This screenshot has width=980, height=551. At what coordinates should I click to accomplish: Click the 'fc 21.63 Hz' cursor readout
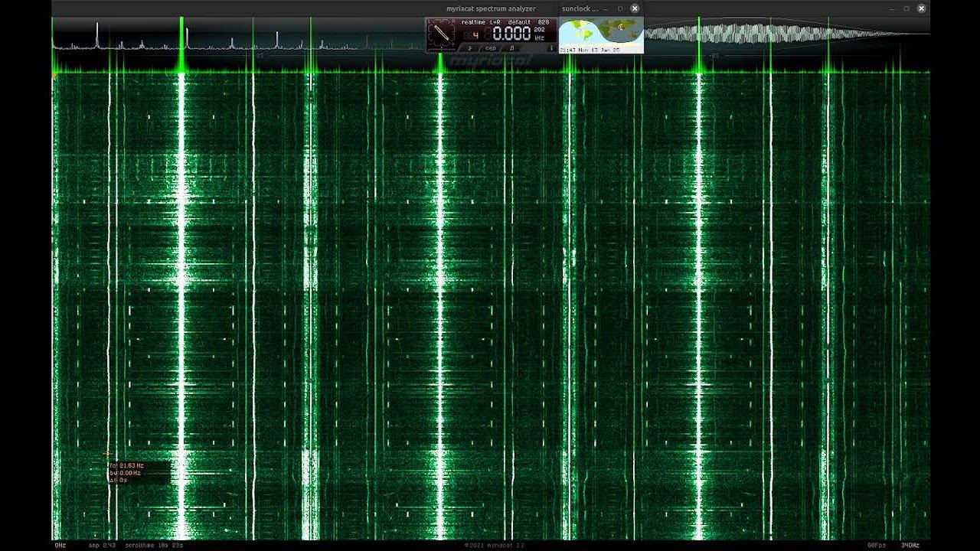click(127, 465)
